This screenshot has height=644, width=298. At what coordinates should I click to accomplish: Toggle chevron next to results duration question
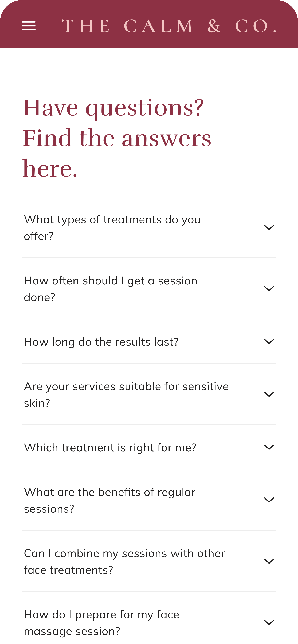point(269,341)
